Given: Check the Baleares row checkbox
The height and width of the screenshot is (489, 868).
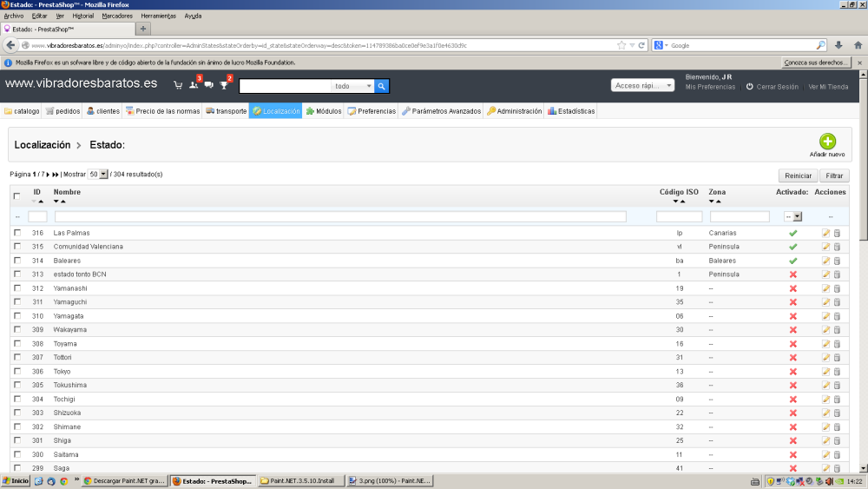Looking at the screenshot, I should 17,261.
